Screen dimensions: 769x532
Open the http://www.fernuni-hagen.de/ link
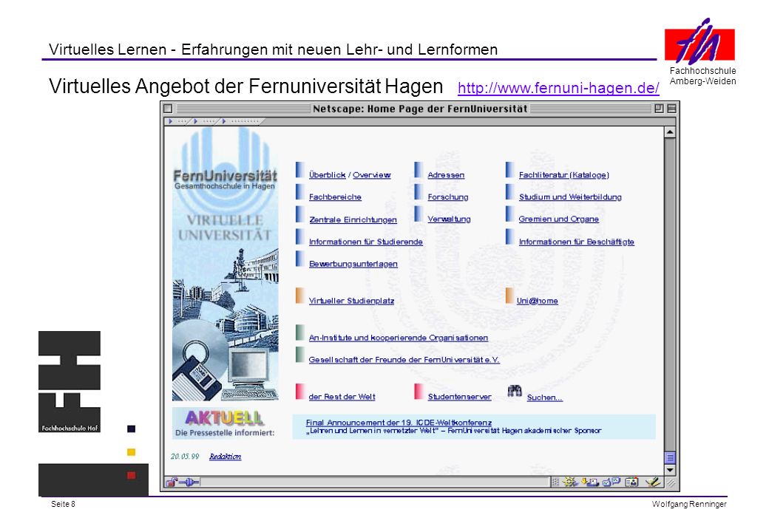[x=558, y=88]
